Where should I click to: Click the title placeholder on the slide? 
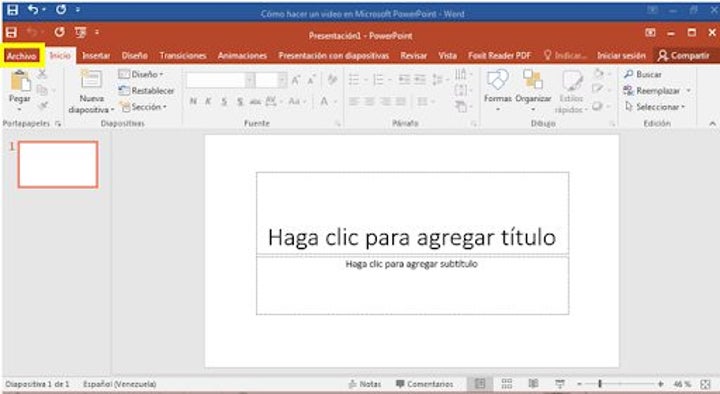pos(412,213)
